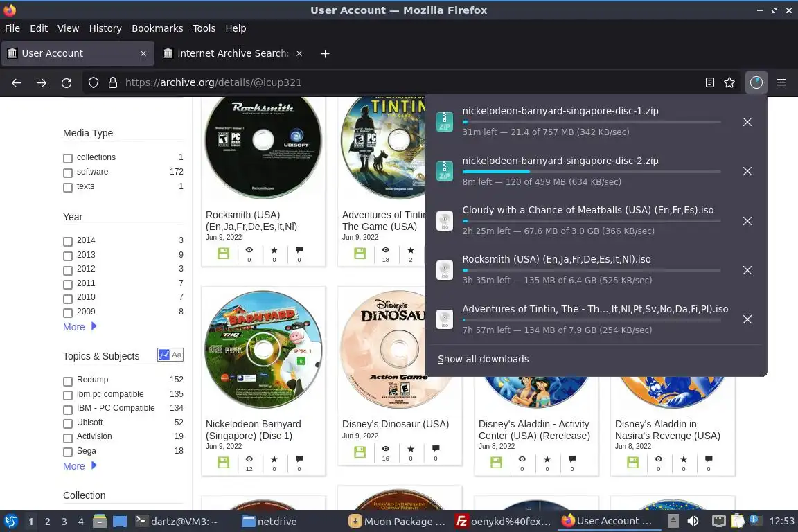The width and height of the screenshot is (798, 532).
Task: Open a new tab with plus button
Action: [325, 53]
